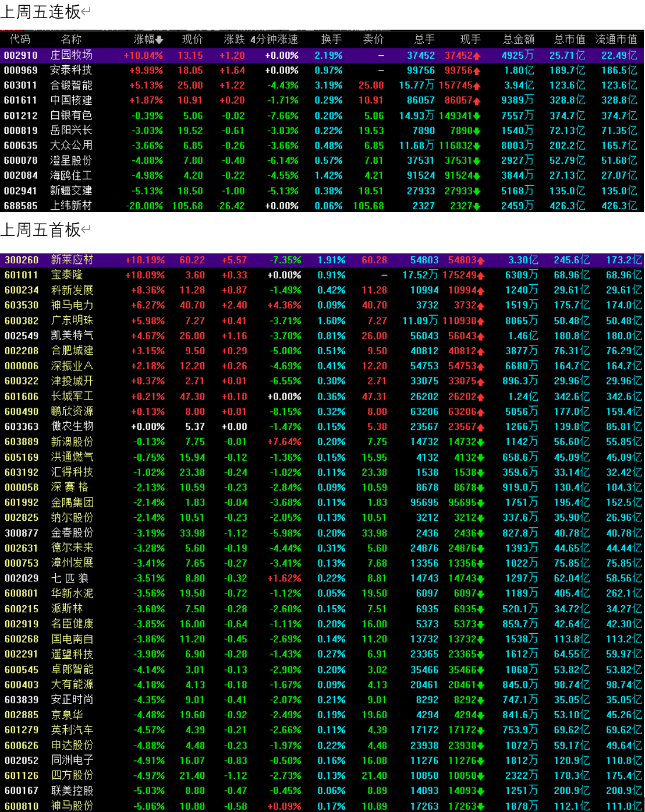
Task: Select stock 名臣健康
Action: coord(72,624)
